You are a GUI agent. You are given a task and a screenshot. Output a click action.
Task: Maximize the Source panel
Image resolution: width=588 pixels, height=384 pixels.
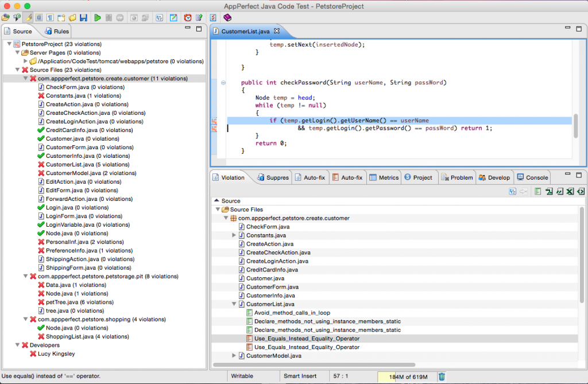tap(199, 29)
